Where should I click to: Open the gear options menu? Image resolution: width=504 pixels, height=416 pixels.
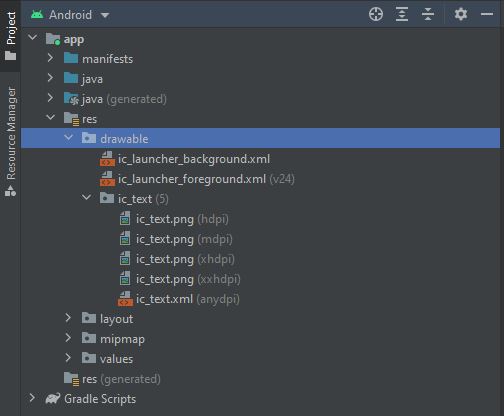click(461, 14)
